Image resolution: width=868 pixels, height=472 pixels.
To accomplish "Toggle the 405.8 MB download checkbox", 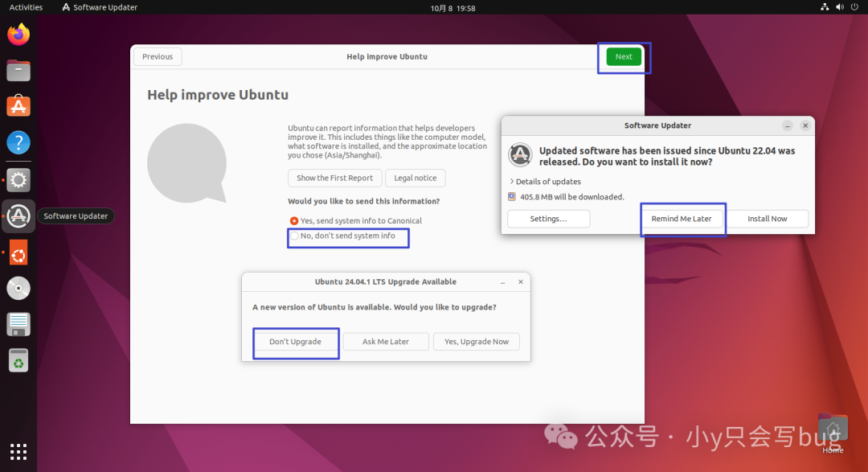I will coord(510,196).
